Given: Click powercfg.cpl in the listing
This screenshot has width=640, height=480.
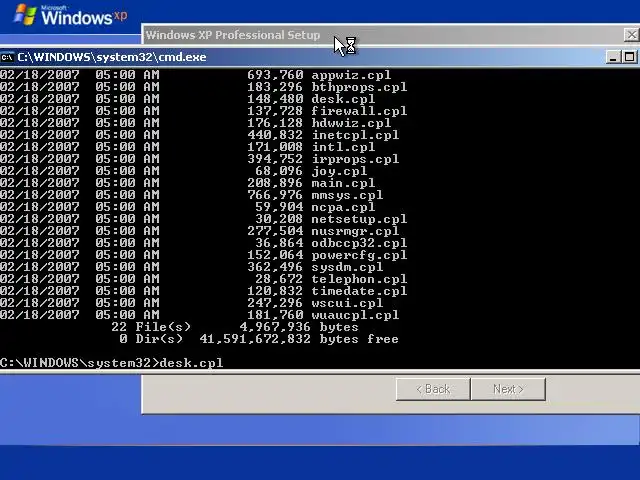Looking at the screenshot, I should coord(359,255).
